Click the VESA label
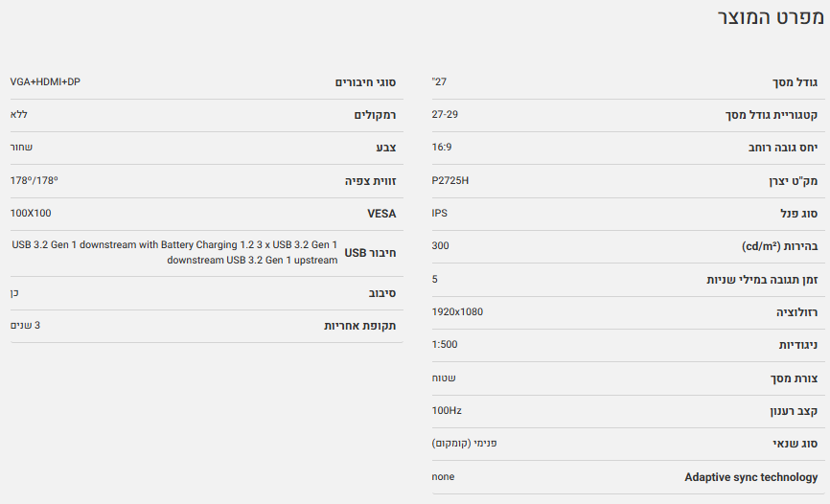Screen dimensions: 830x504 (381, 214)
